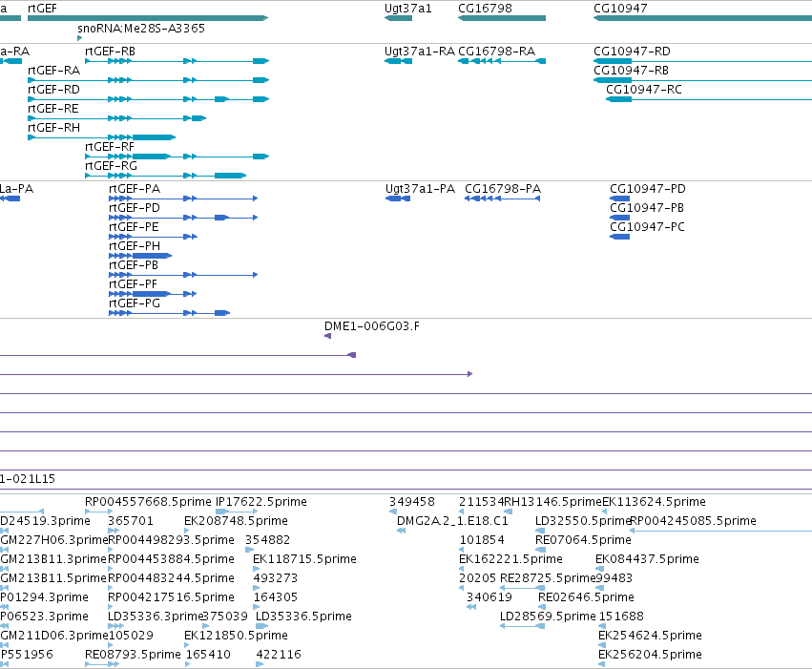Open the 164305 EST label
Screen dimensions: 812x669
pyautogui.click(x=276, y=597)
